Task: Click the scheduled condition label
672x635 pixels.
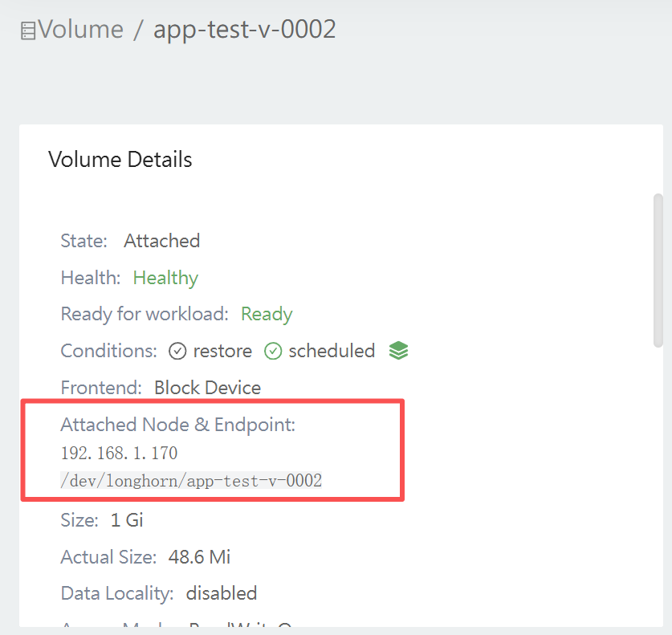Action: (332, 351)
